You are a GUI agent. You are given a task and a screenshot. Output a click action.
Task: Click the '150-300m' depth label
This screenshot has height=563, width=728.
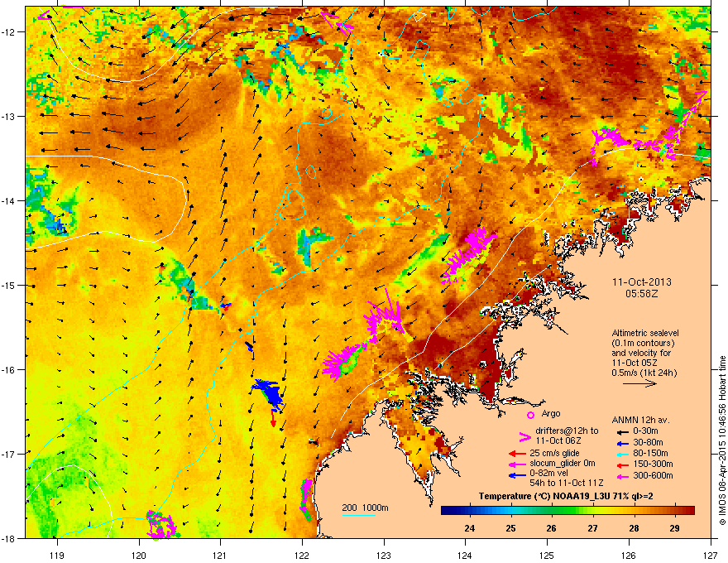(x=653, y=464)
